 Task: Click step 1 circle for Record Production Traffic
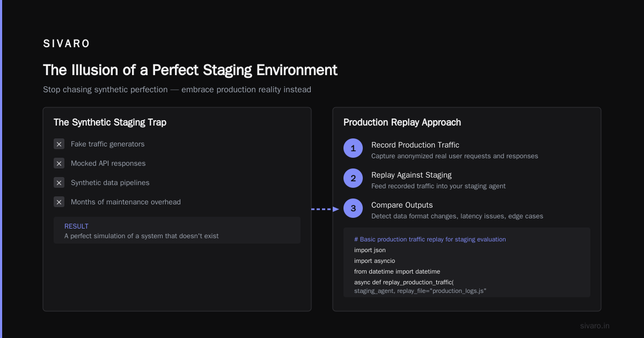pyautogui.click(x=353, y=148)
